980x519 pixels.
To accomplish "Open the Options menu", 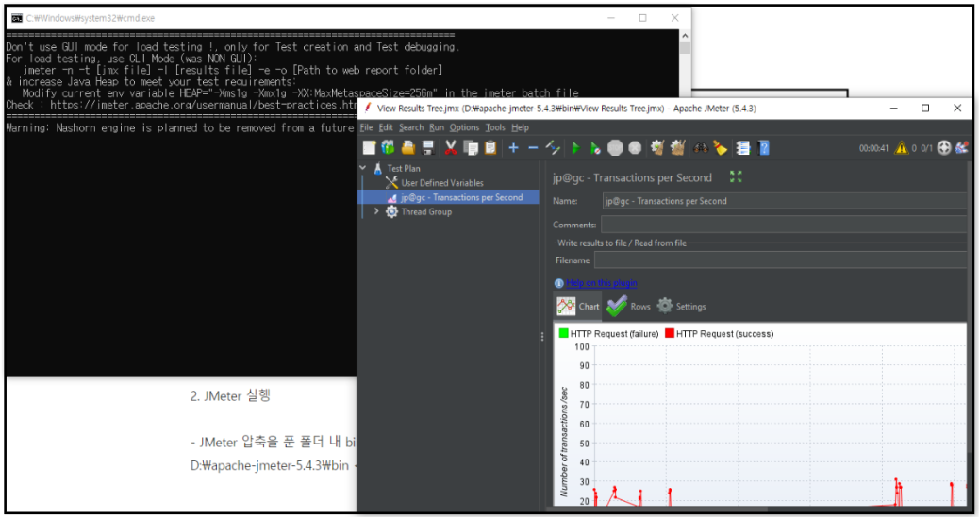I will (464, 127).
